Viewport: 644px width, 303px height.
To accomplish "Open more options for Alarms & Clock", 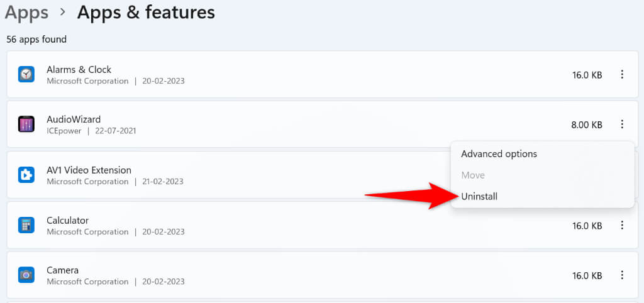I will [x=622, y=75].
